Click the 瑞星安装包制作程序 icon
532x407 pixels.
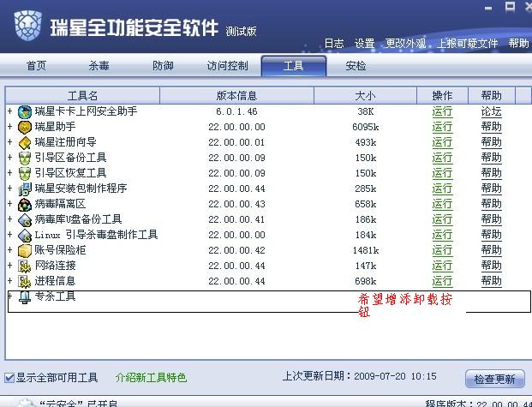25,189
